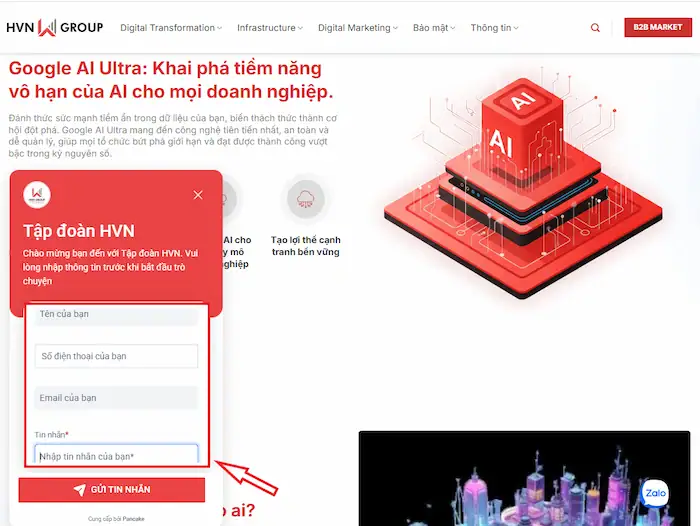This screenshot has height=526, width=700.
Task: Expand the Digital Marketing dropdown arrow
Action: (x=396, y=29)
